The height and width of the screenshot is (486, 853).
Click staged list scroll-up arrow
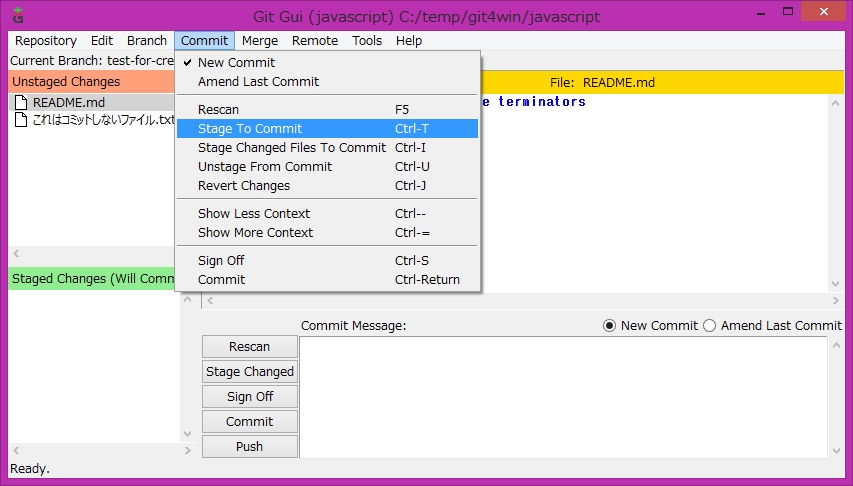point(188,299)
